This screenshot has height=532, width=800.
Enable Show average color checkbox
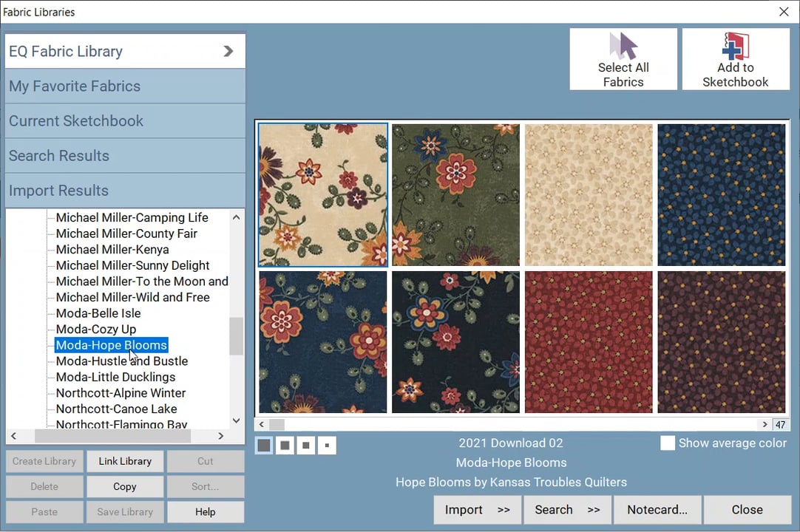tap(668, 443)
